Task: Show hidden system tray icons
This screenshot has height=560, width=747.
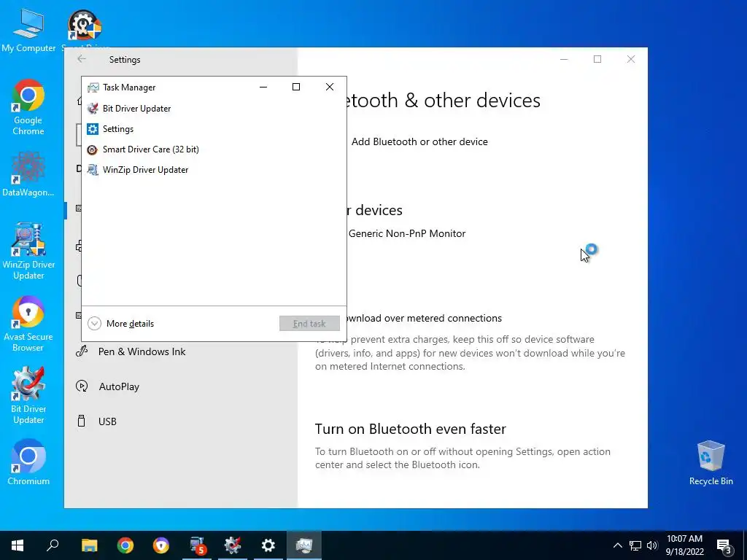Action: click(x=617, y=545)
